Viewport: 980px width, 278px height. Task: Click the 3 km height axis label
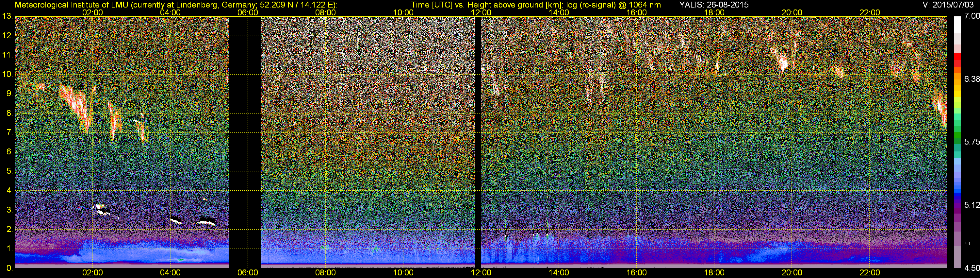coord(9,210)
